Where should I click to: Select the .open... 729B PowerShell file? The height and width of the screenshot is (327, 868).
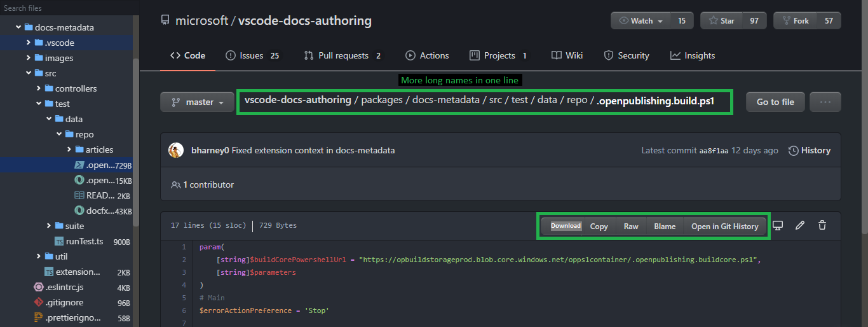click(66, 165)
